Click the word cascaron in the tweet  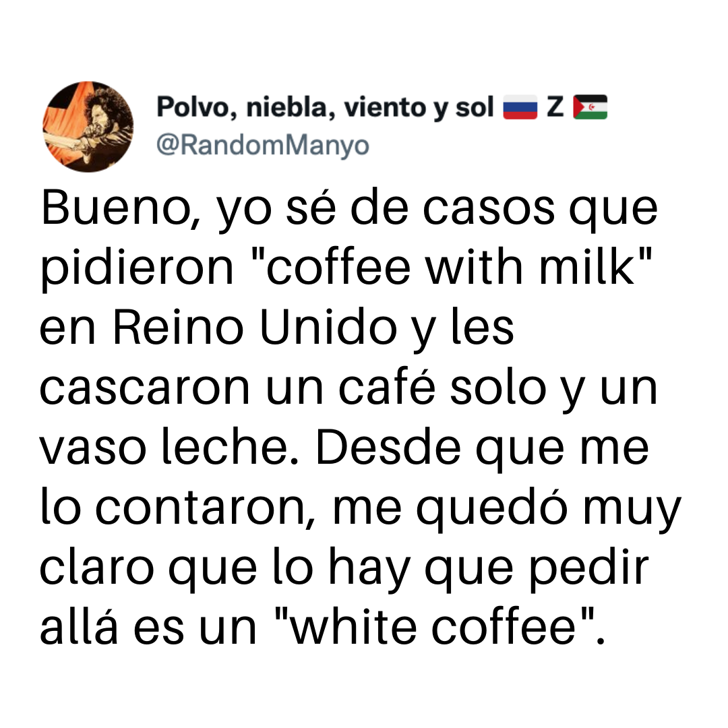click(145, 388)
